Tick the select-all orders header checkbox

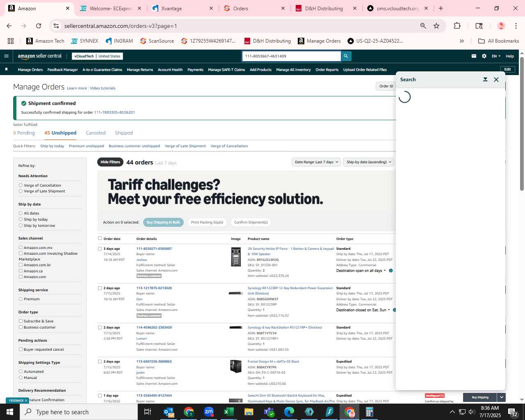[x=100, y=238]
